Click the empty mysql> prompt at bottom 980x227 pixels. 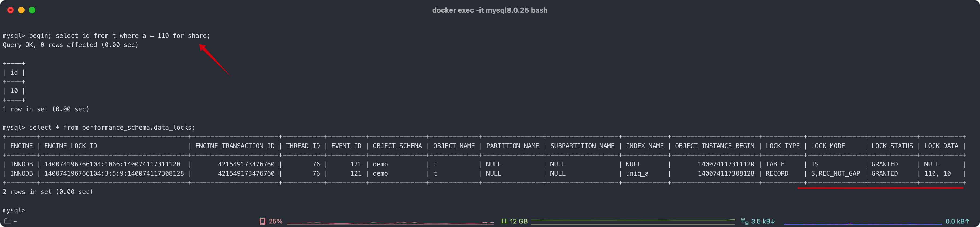[14, 210]
